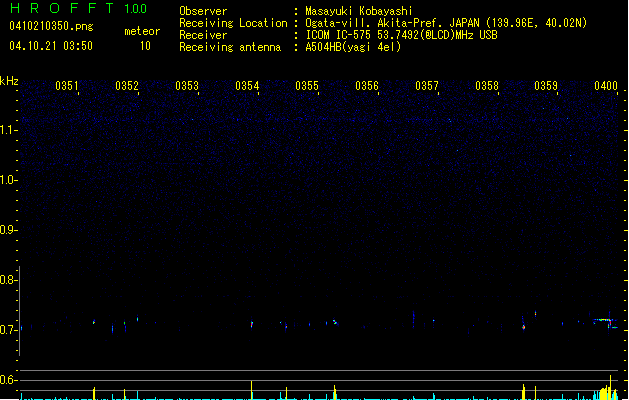Click the 0355 time marker
This screenshot has width=629, height=400.
307,86
